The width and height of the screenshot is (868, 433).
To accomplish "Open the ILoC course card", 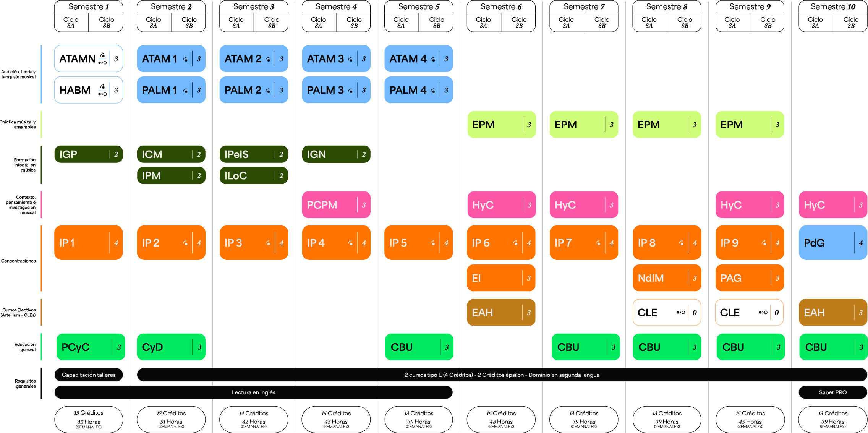I will [254, 176].
